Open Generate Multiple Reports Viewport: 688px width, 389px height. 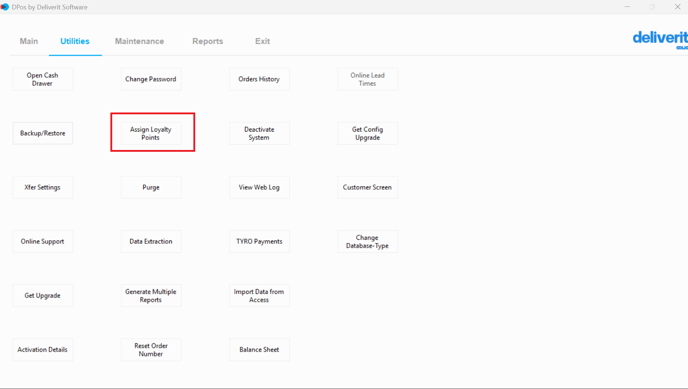pos(151,296)
